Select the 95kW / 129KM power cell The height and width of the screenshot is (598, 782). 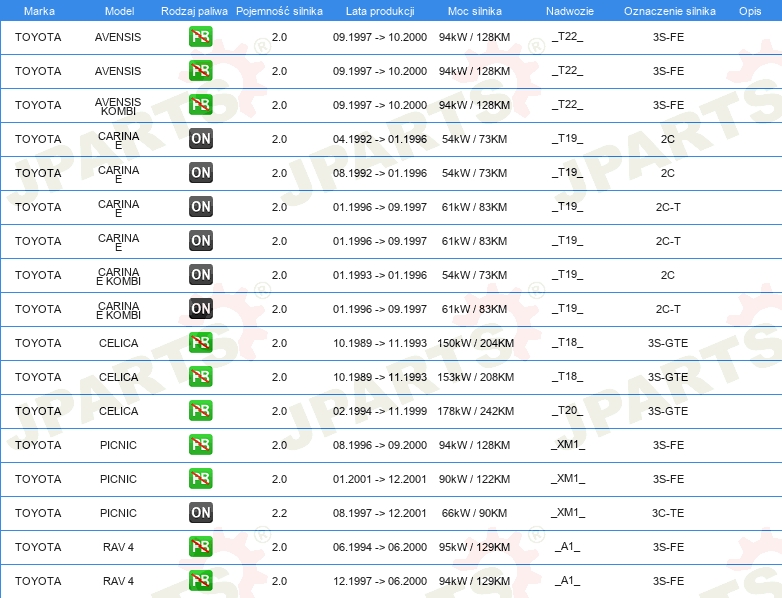click(x=474, y=547)
